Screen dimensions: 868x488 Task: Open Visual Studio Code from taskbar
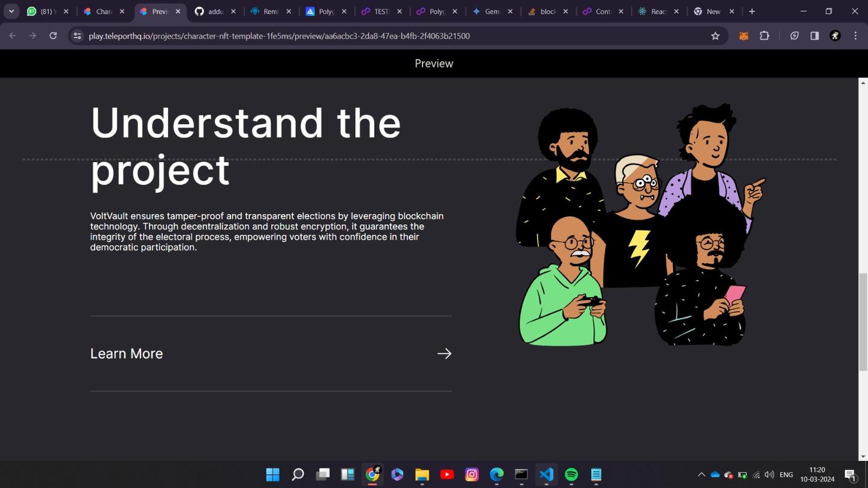pyautogui.click(x=547, y=475)
